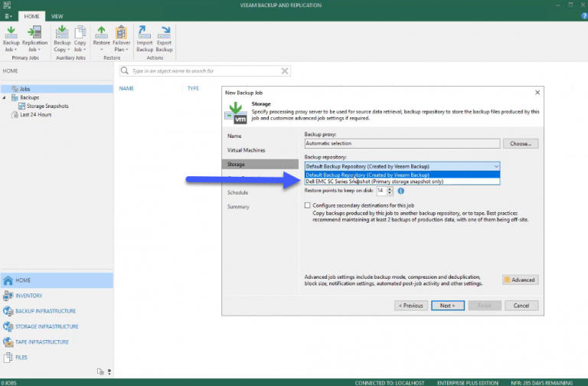Click the info icon next to restore points
Image resolution: width=588 pixels, height=386 pixels.
pos(401,191)
